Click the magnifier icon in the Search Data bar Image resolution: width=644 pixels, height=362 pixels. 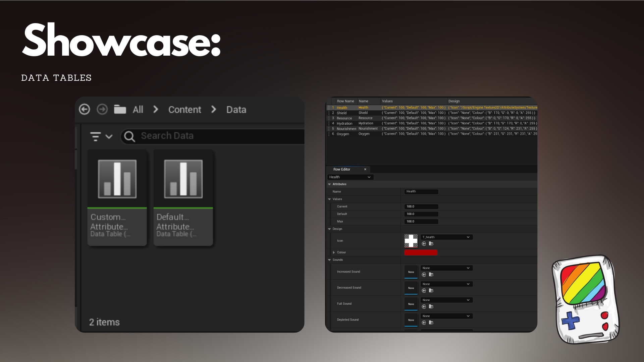[129, 136]
